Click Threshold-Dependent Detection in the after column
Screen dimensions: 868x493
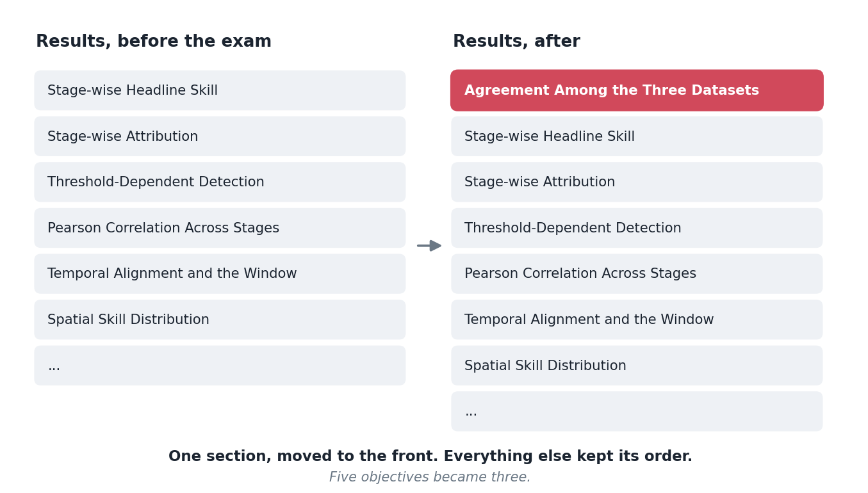[637, 228]
